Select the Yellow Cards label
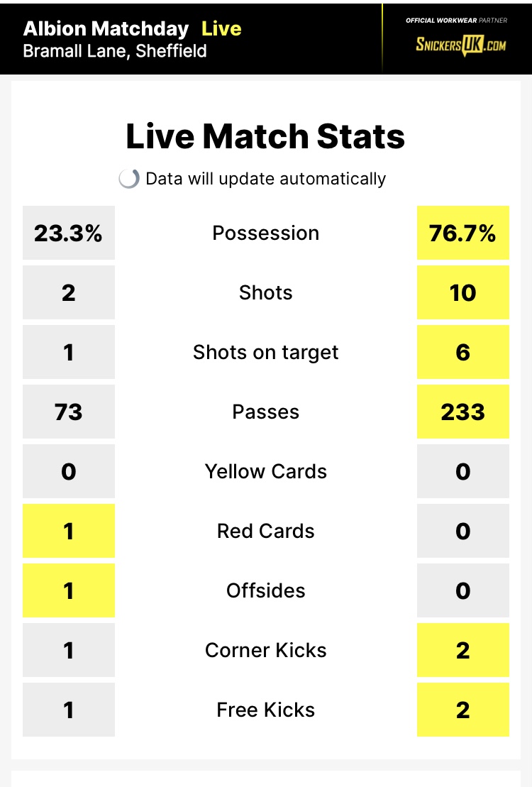Screen dimensions: 532x787 pos(265,472)
